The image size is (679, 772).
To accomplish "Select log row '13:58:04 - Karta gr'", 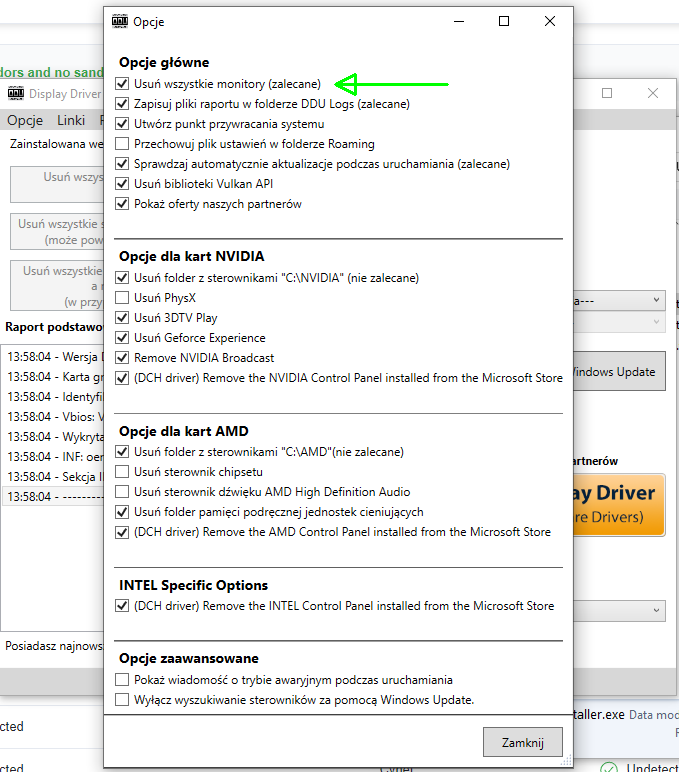I will click(53, 377).
